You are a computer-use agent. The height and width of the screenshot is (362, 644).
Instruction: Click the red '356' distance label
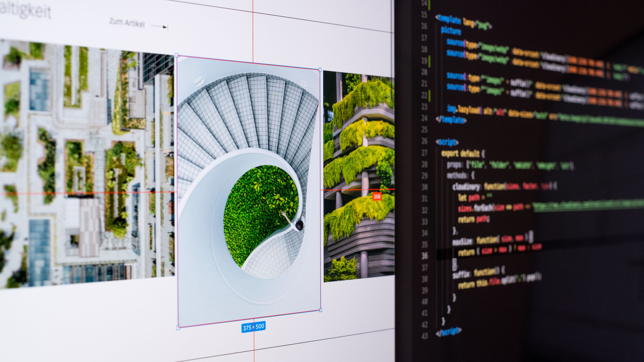[377, 196]
